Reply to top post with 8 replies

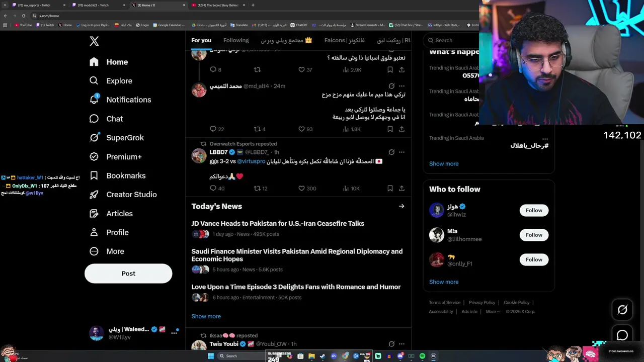click(x=215, y=70)
